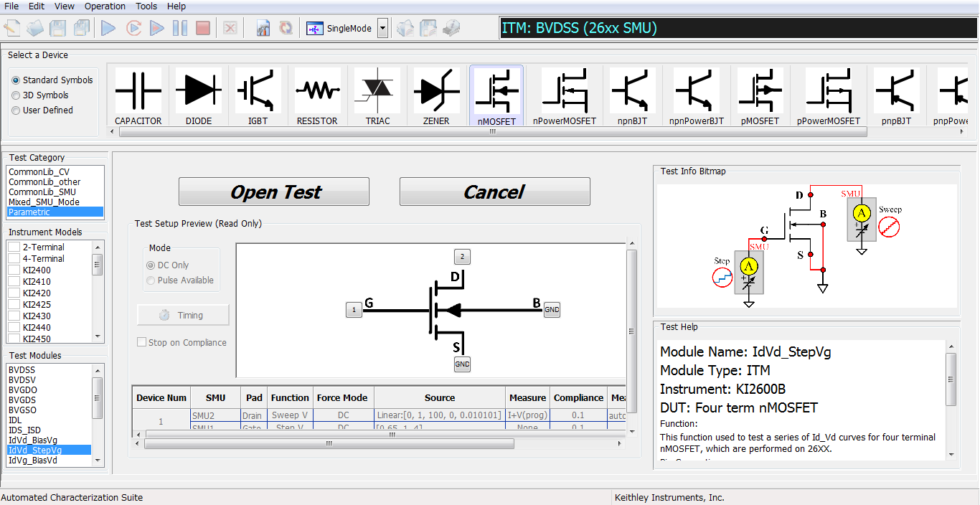Viewport: 980px width, 505px height.
Task: Tick the KI2420 instrument model checkbox
Action: pos(14,293)
